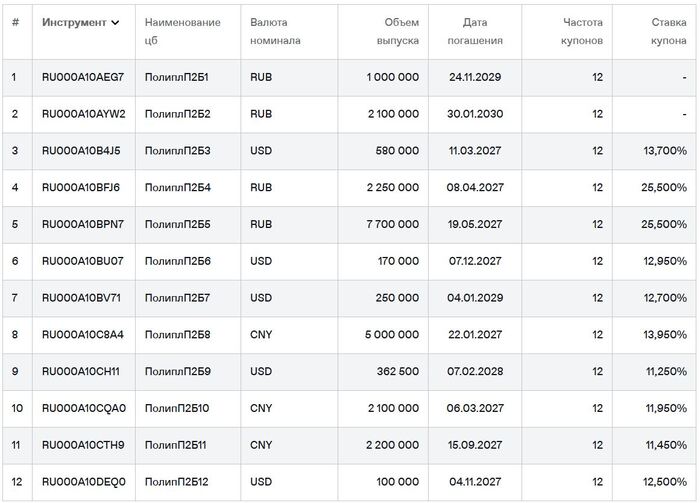Click the Инструмент column header
This screenshot has height=503, width=700.
tap(74, 22)
